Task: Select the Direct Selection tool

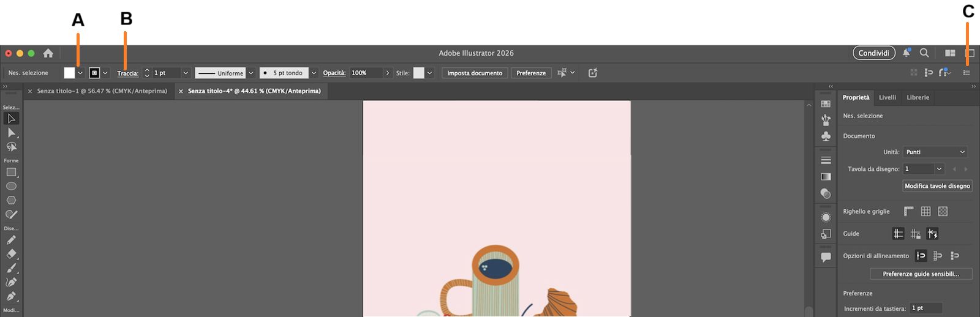Action: [11, 133]
